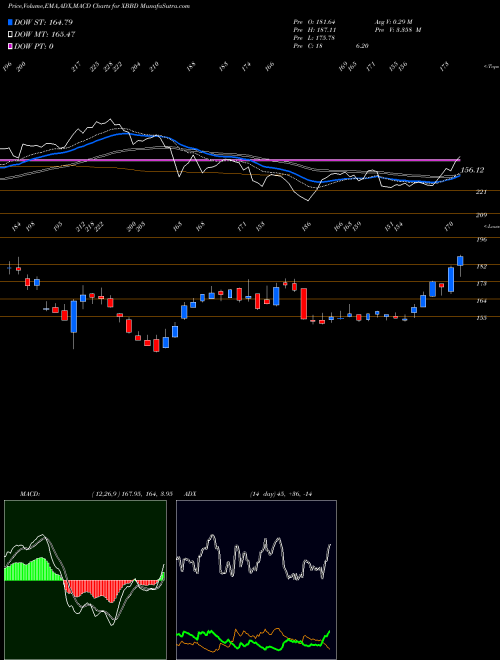
Task: Click the large red candle dropping to 155
Action: (x=303, y=303)
